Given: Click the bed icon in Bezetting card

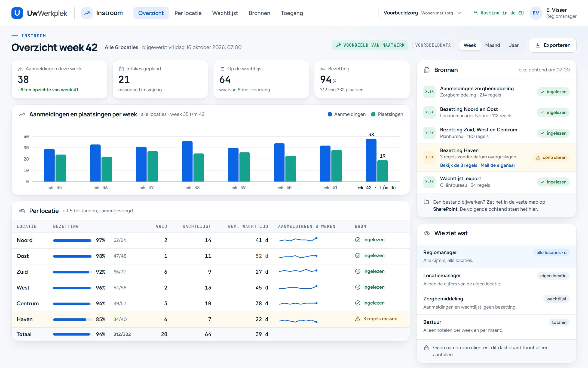Looking at the screenshot, I should pos(323,69).
